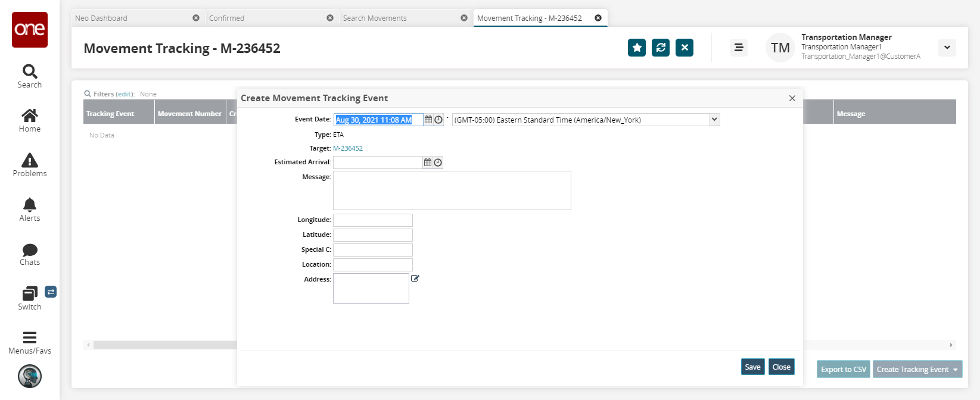Click the star favorite icon in header
Viewport: 980px width, 400px height.
(637, 48)
